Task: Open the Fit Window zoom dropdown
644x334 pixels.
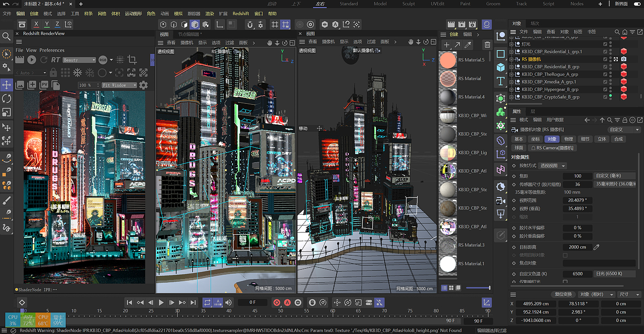Action: coord(119,85)
